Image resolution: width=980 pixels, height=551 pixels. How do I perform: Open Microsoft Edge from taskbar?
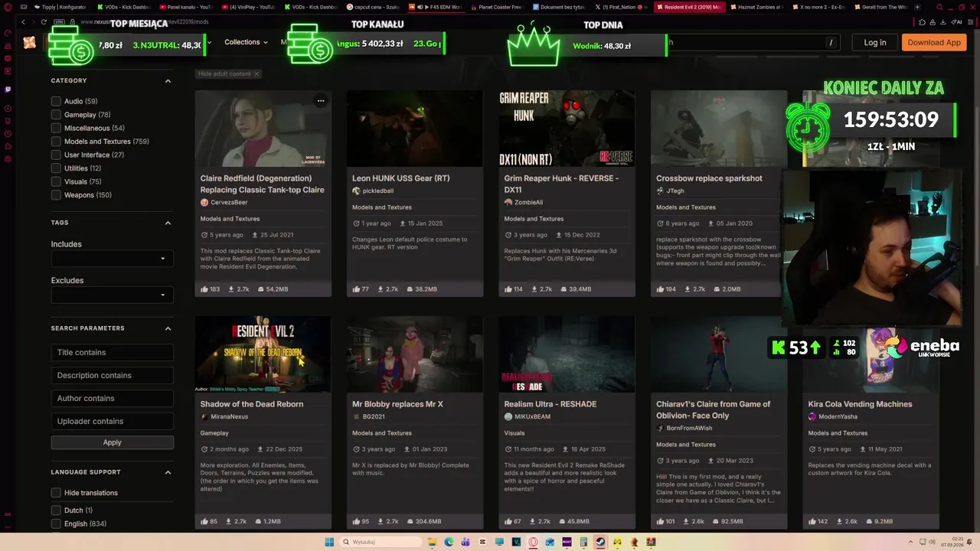click(449, 542)
